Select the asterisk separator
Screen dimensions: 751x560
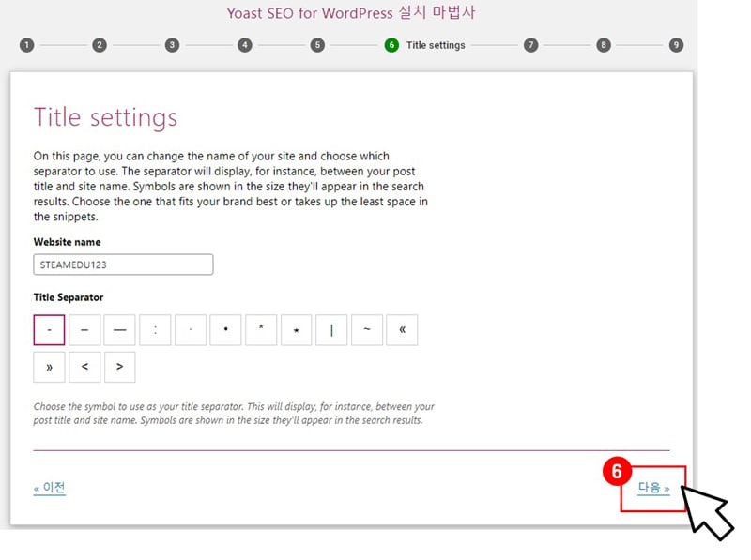click(261, 330)
